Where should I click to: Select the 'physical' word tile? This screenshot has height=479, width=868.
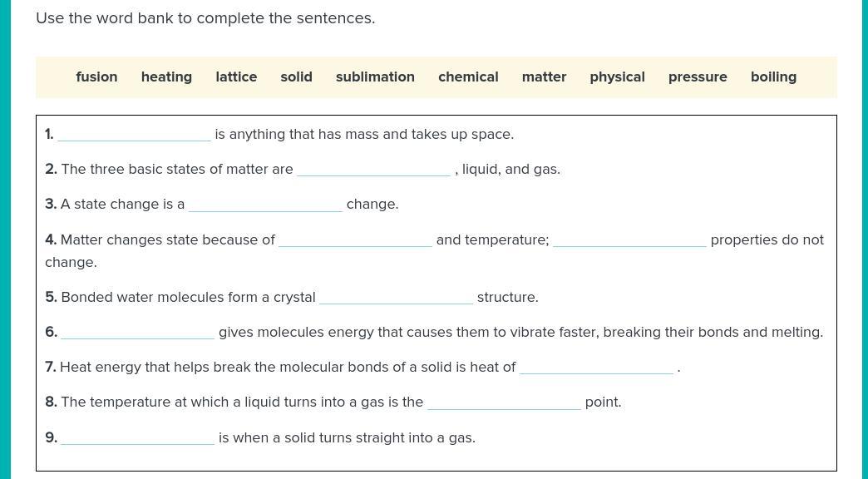click(617, 77)
